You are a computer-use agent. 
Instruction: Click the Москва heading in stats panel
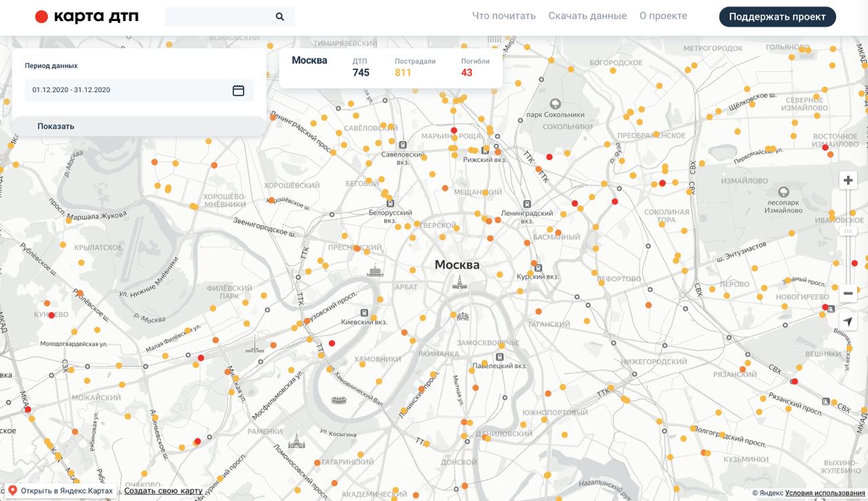click(309, 60)
